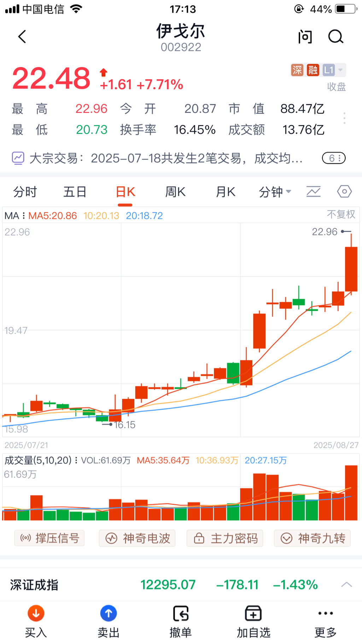362x644 pixels.
Task: Toggle the 神奇电波 indicator
Action: click(138, 538)
